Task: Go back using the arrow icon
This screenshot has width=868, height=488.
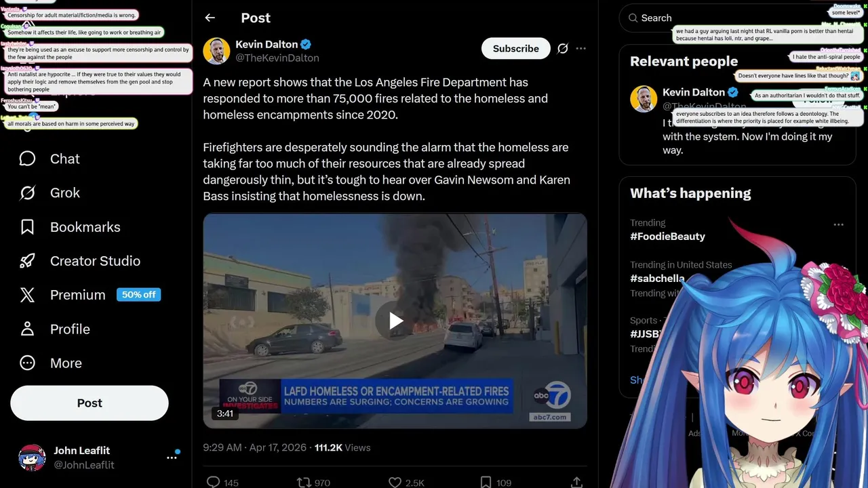Action: (210, 18)
